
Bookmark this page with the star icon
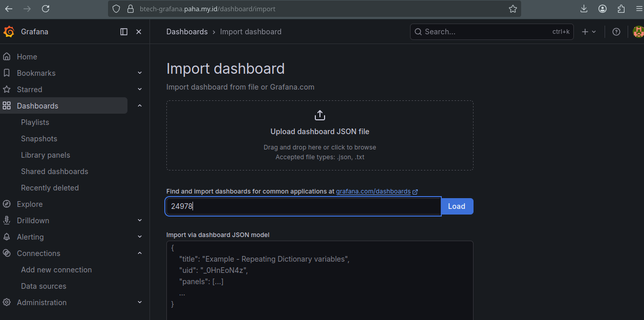(x=513, y=9)
